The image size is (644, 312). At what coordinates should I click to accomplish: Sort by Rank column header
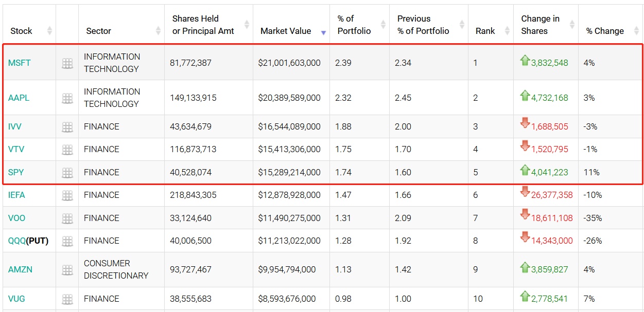(485, 31)
